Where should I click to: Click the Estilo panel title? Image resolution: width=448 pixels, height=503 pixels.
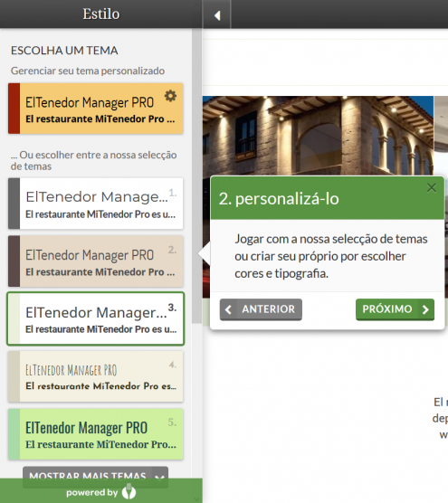[x=101, y=14]
